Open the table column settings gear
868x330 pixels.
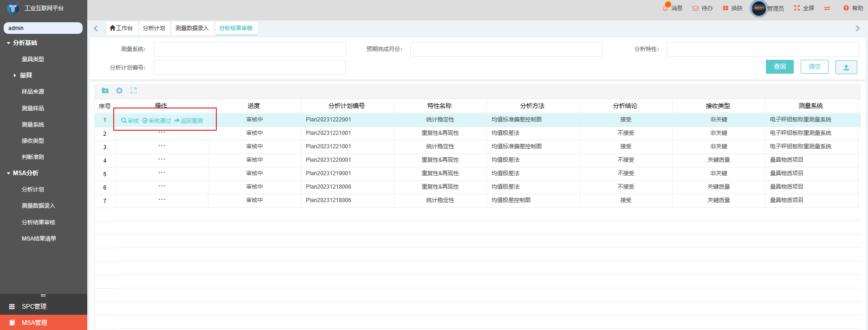[119, 90]
